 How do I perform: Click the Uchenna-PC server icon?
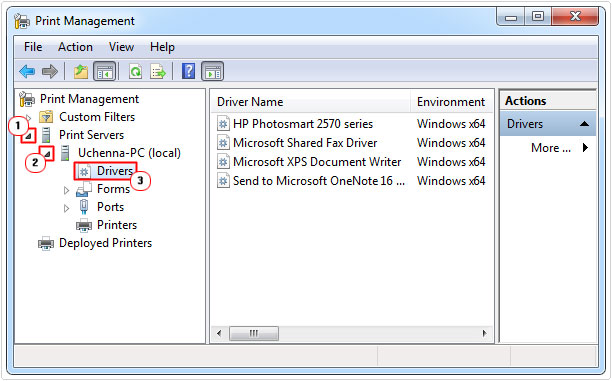point(65,153)
